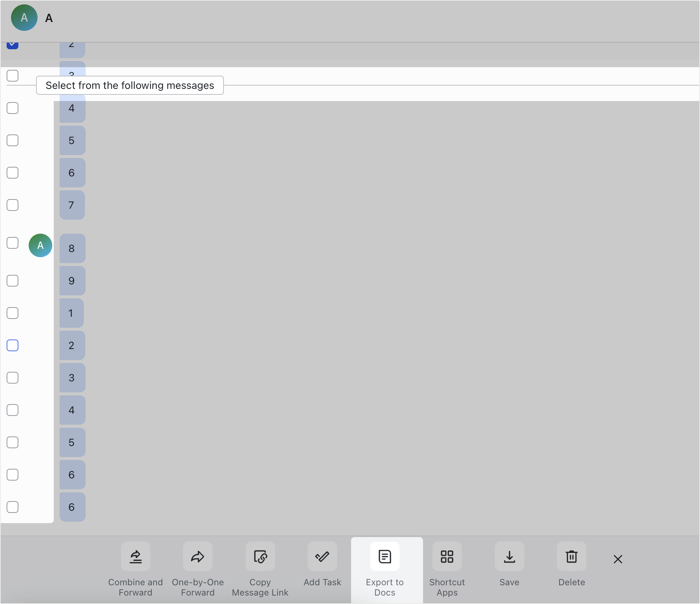Click the Save download icon

[509, 557]
